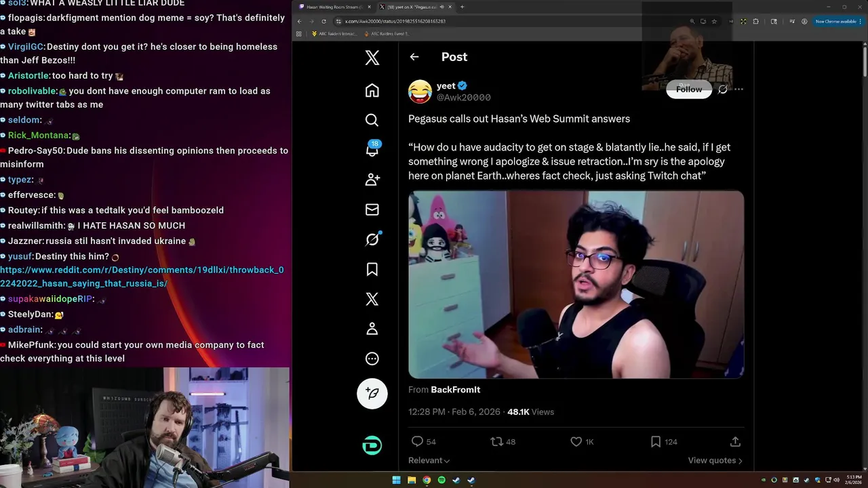Click the BackFromIt source link

(456, 390)
